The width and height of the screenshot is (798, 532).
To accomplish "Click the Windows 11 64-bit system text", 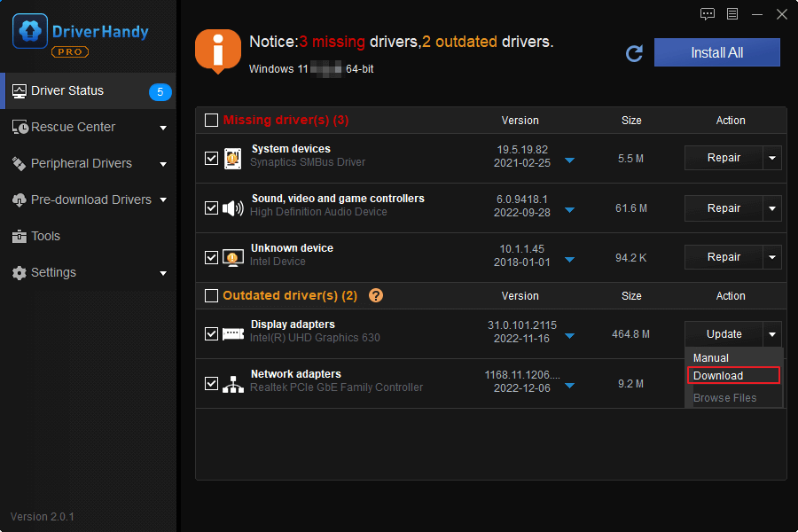I will [311, 69].
